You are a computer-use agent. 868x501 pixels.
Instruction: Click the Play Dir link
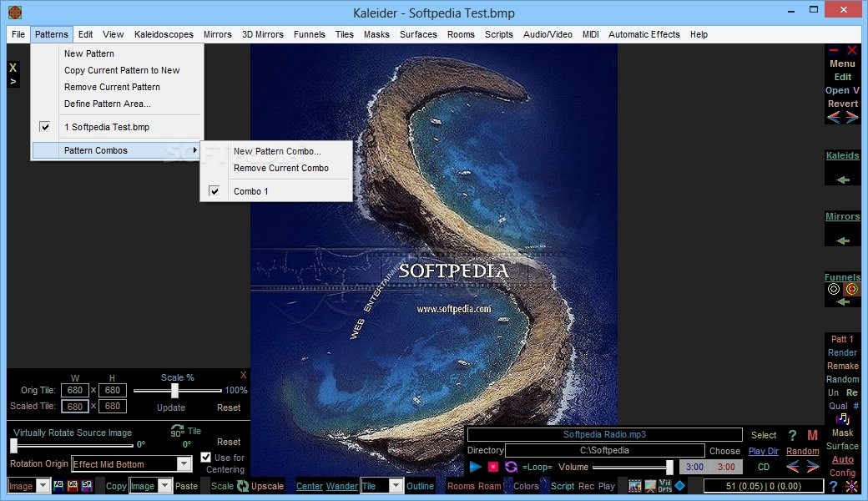coord(764,451)
